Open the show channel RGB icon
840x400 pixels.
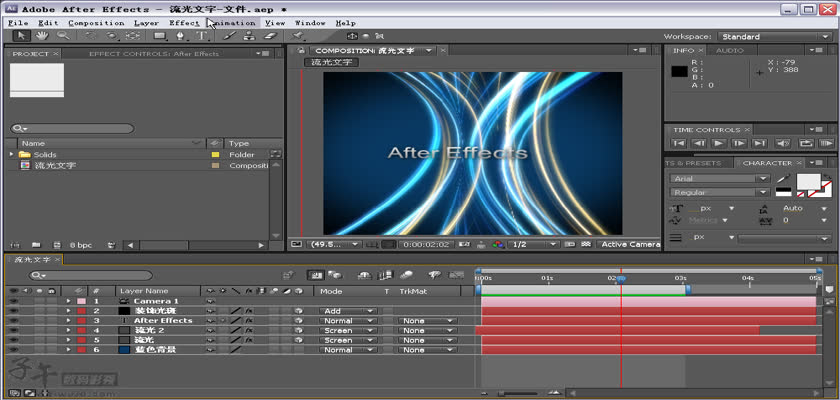(x=498, y=244)
